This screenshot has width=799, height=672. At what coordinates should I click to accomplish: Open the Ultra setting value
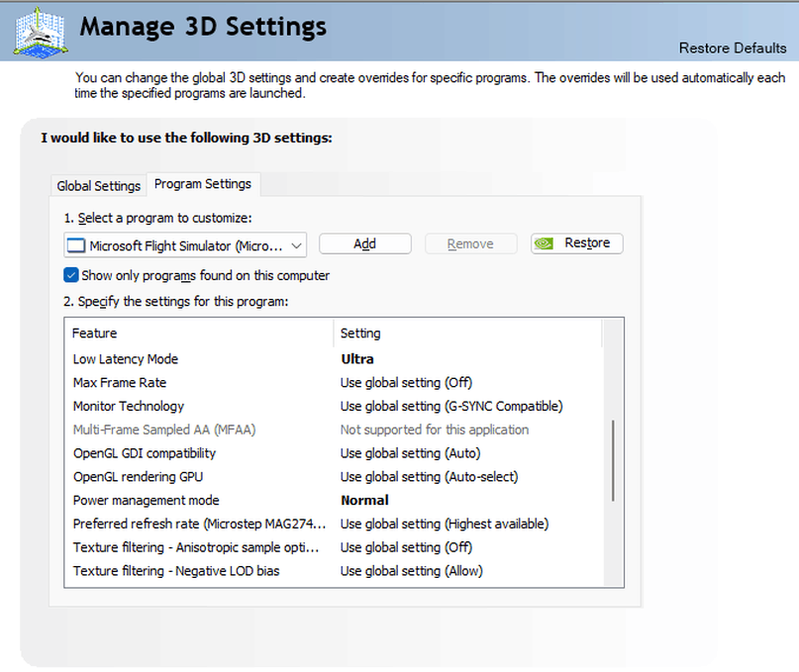[357, 359]
